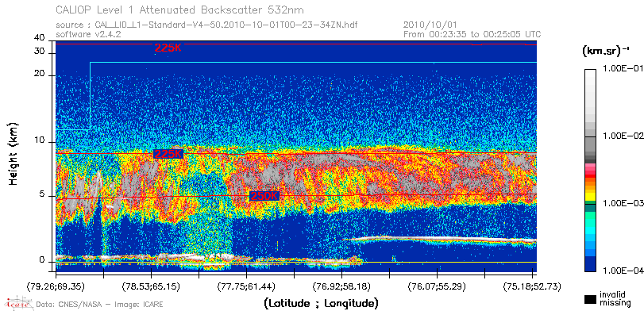Click the '(km.sr)-1' colorbar unit label
This screenshot has width=644, height=311.
(605, 52)
